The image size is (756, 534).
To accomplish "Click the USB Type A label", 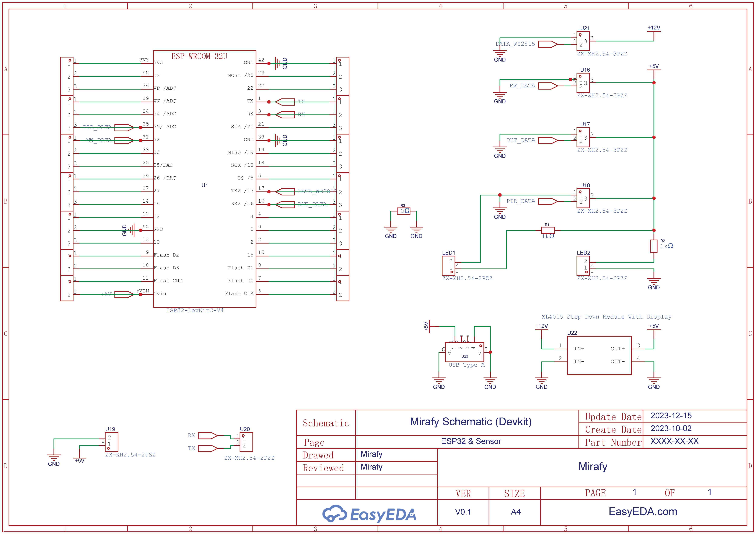I will tap(467, 365).
